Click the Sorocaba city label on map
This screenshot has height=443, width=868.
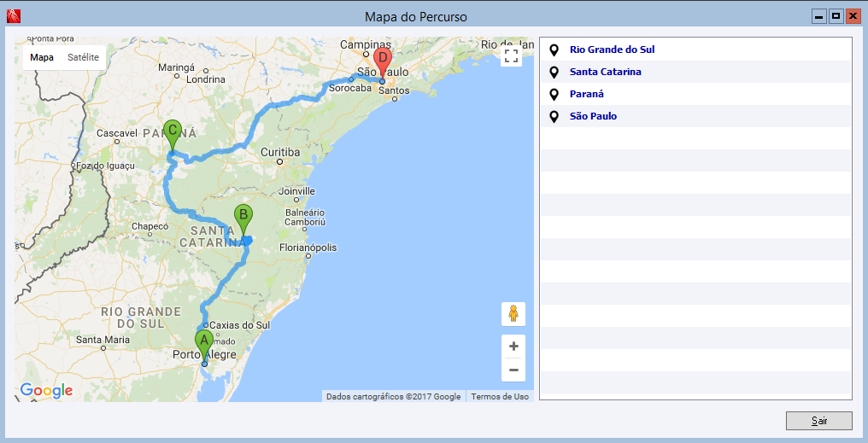point(350,89)
